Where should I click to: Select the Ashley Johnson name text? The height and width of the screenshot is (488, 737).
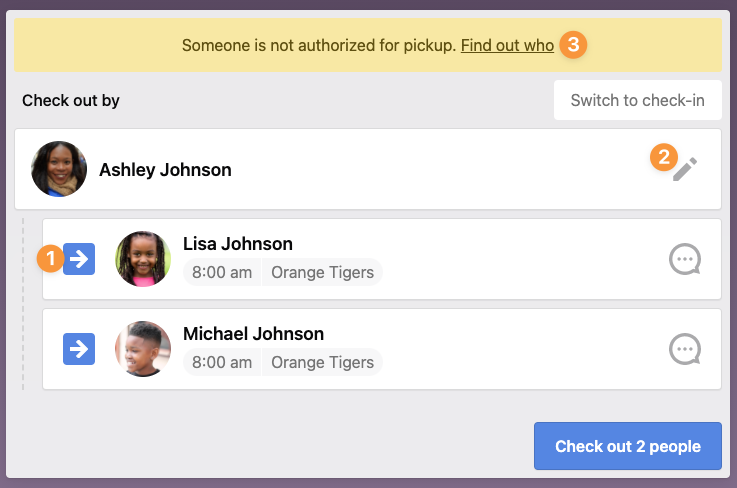point(165,170)
